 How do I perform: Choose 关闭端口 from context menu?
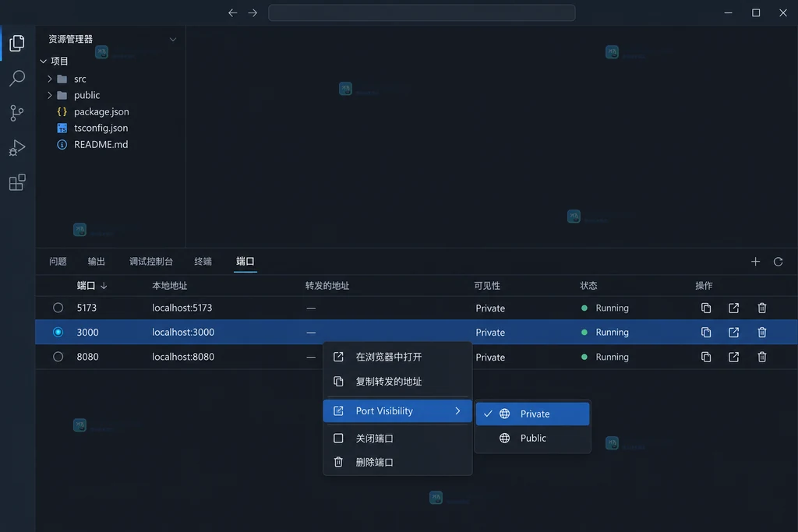click(x=397, y=439)
